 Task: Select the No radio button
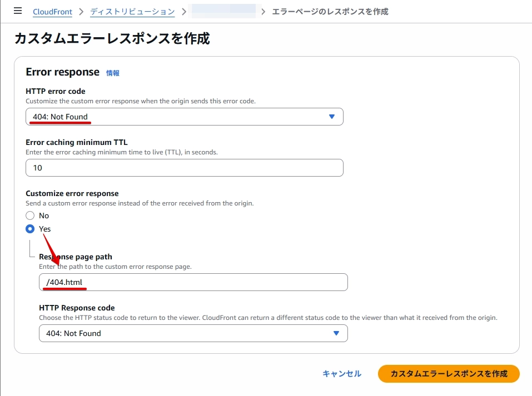pyautogui.click(x=31, y=215)
